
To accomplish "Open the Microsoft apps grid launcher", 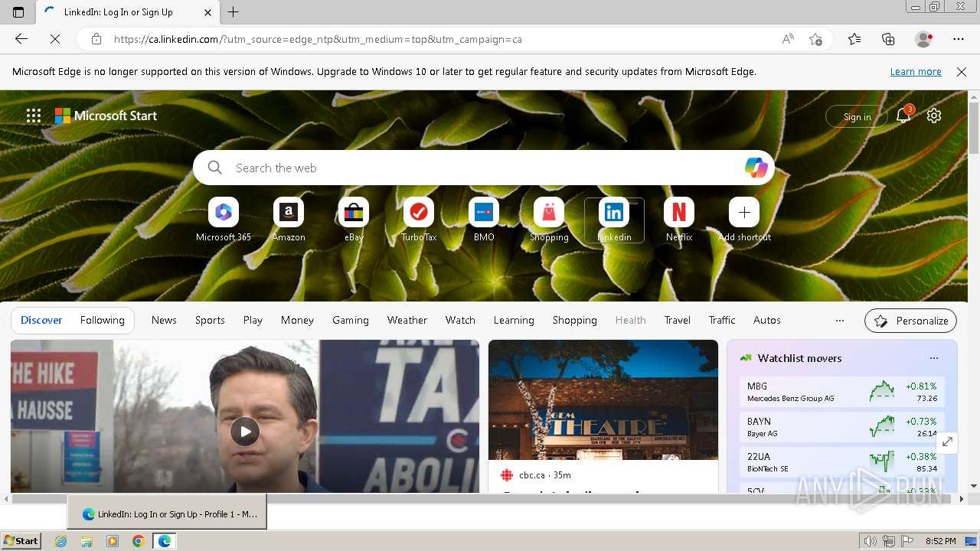I will (x=34, y=116).
